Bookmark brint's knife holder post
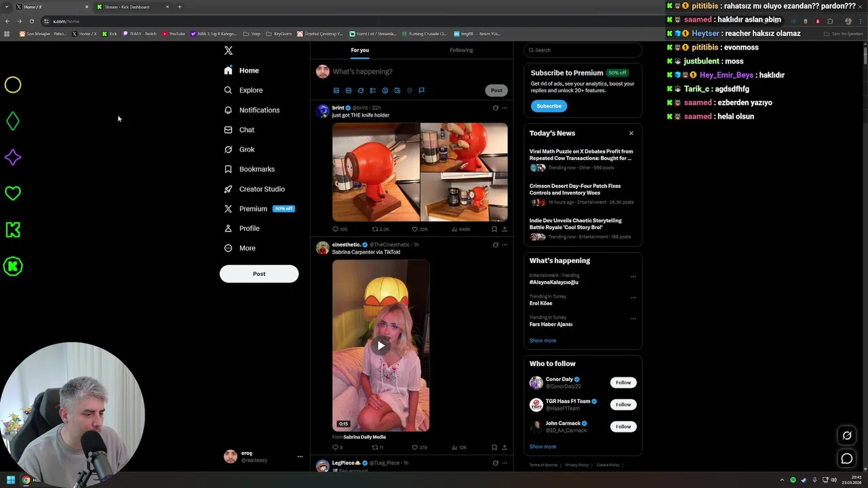Image resolution: width=868 pixels, height=488 pixels. click(x=494, y=229)
